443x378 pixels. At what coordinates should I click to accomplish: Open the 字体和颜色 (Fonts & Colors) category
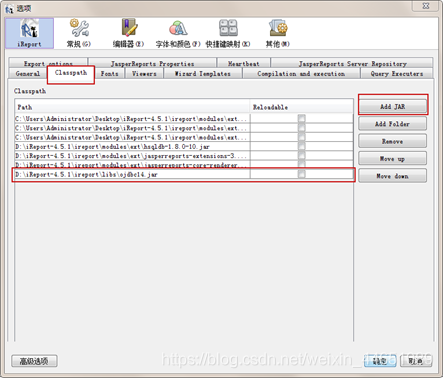tap(178, 33)
